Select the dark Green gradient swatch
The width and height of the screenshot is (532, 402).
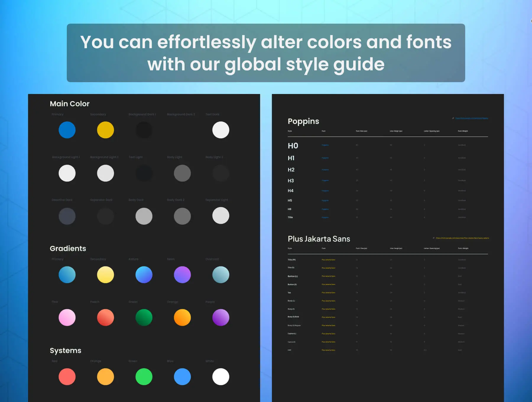[144, 318]
